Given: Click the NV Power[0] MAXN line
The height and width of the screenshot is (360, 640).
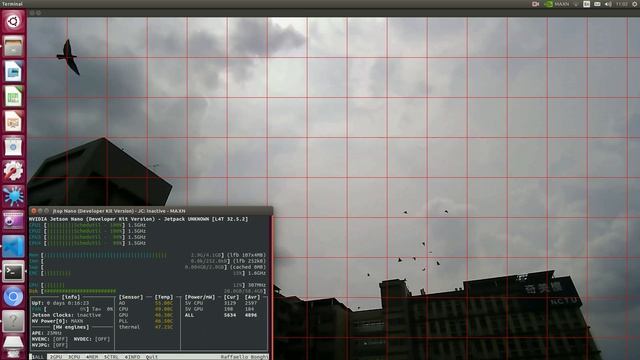Looking at the screenshot, I should point(57,321).
